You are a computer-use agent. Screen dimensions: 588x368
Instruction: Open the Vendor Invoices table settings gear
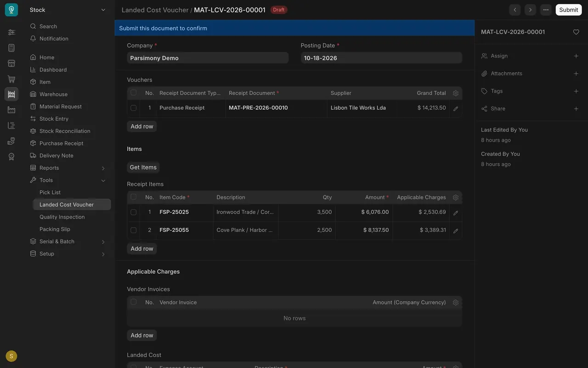coord(456,303)
